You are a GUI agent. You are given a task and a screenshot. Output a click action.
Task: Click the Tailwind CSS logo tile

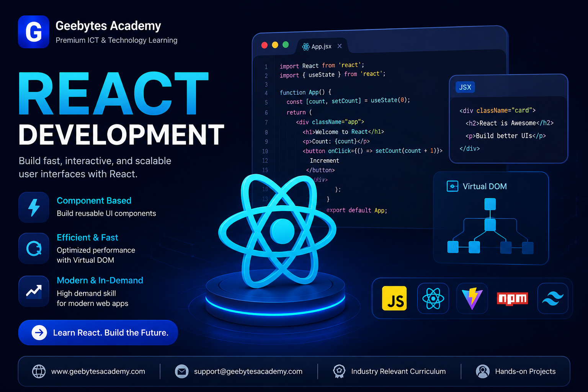tap(553, 298)
